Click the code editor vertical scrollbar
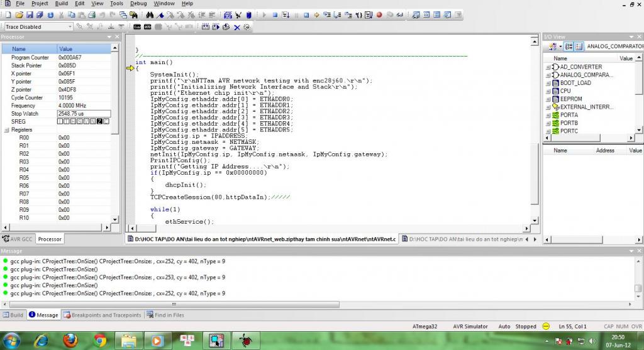644x350 pixels. 535,131
